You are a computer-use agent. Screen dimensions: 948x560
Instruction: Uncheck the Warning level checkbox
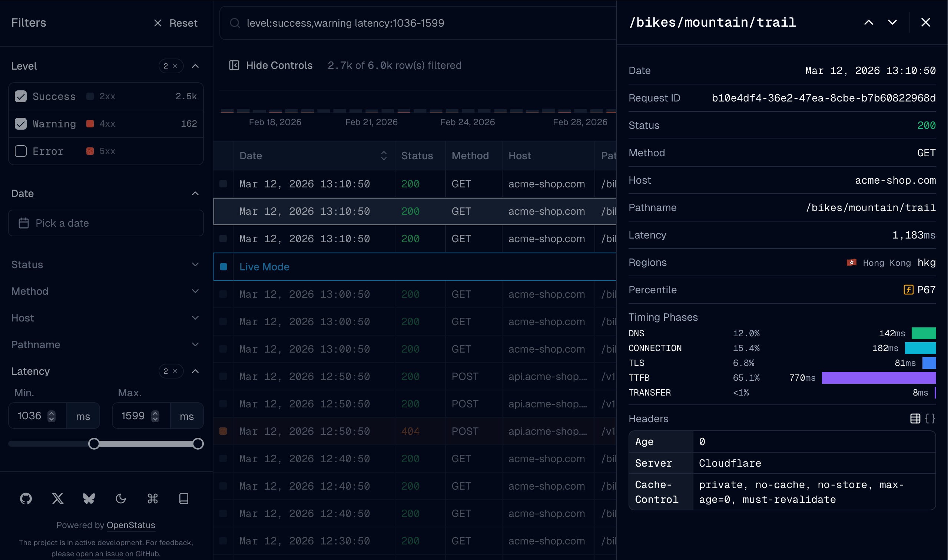21,124
